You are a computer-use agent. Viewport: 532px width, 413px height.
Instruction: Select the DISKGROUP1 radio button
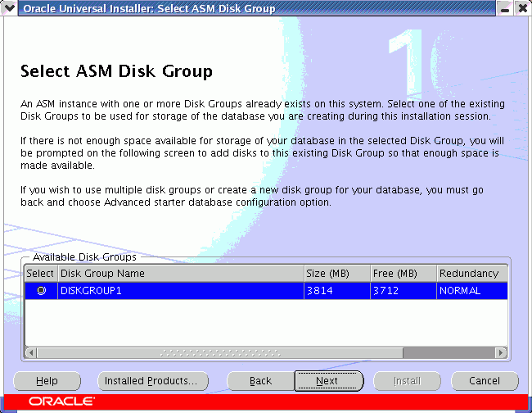[41, 290]
